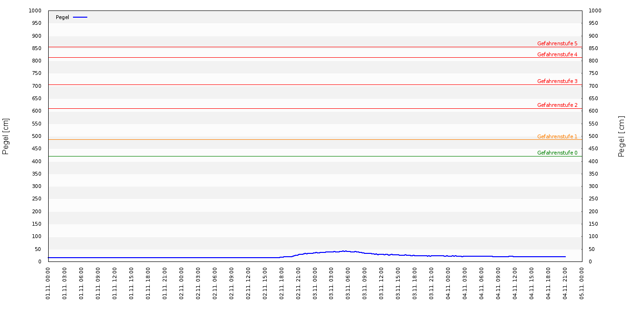Select the Gefahrenstufe 4 threshold label

click(x=557, y=54)
